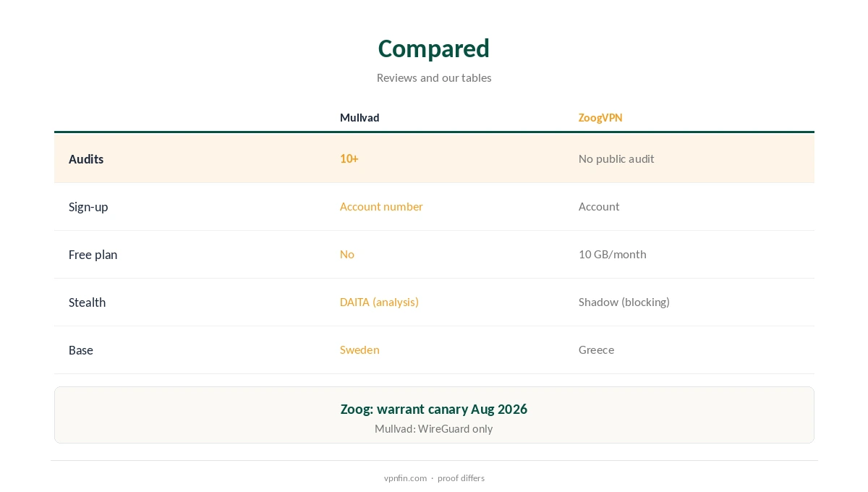Screen dimensions: 868x492
Task: Click the "Greece" cell
Action: click(596, 349)
